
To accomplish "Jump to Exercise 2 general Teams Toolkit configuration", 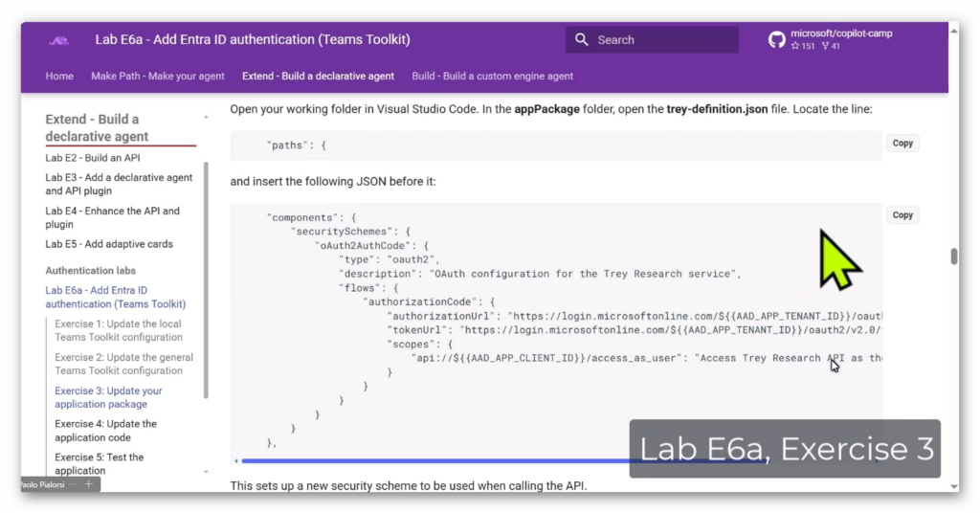I will [123, 364].
